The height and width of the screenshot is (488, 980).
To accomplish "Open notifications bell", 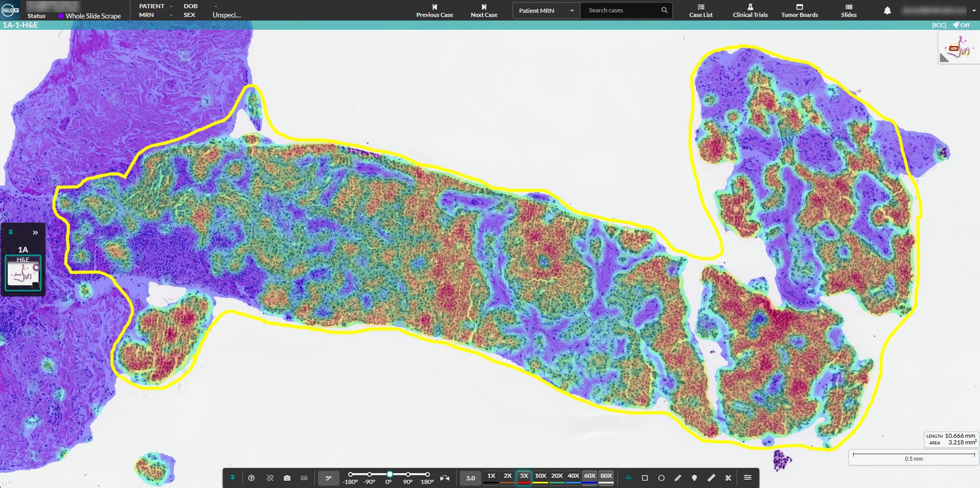I will tap(887, 10).
